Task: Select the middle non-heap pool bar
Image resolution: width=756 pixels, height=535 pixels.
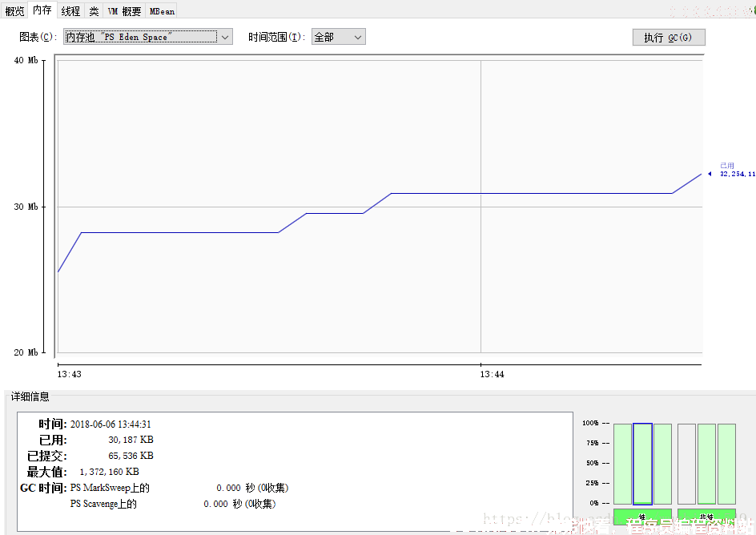Action: click(x=707, y=464)
